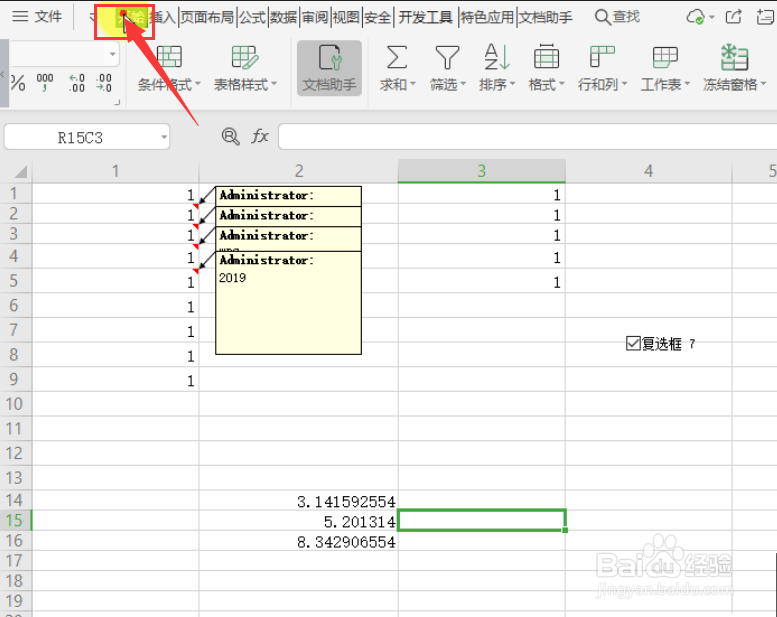The height and width of the screenshot is (617, 777).
Task: Click cell containing 5.201314
Action: coord(299,521)
